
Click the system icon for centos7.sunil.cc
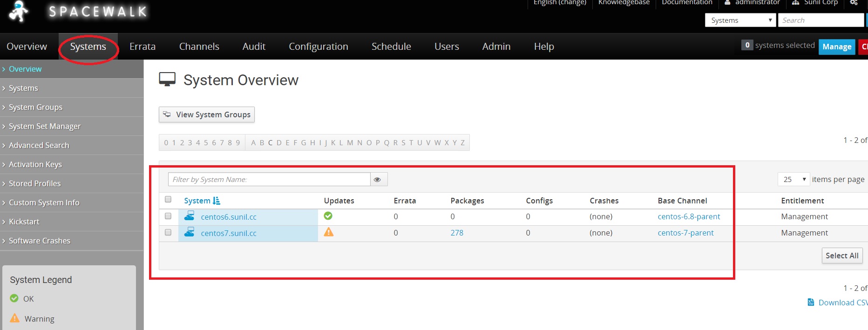(x=190, y=232)
